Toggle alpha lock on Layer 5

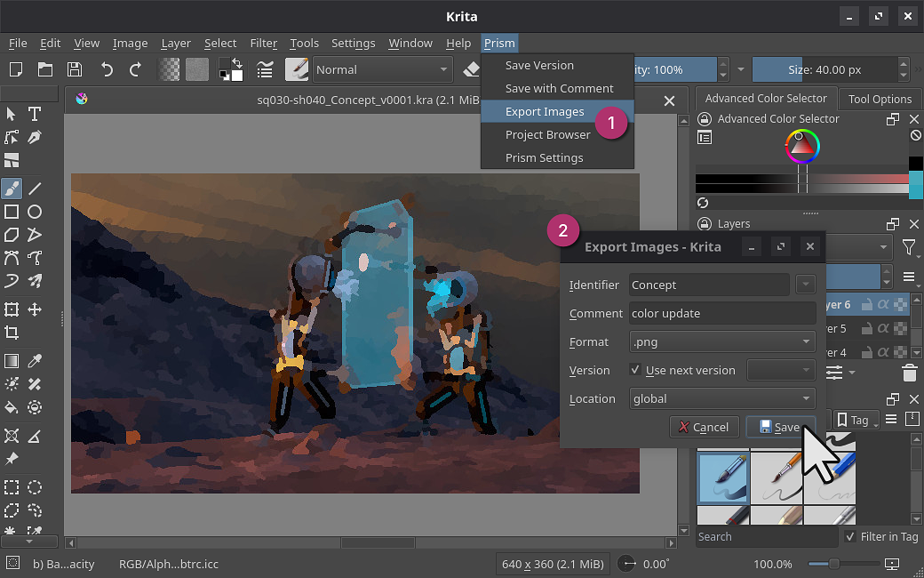(x=883, y=328)
